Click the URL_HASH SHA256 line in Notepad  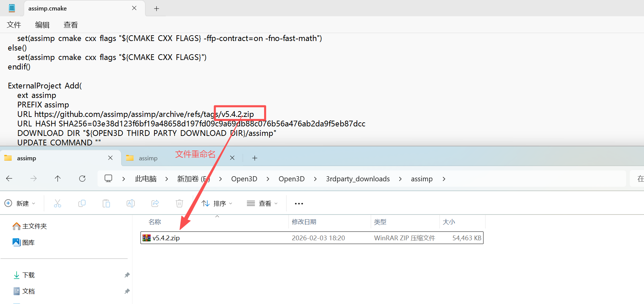[191, 124]
